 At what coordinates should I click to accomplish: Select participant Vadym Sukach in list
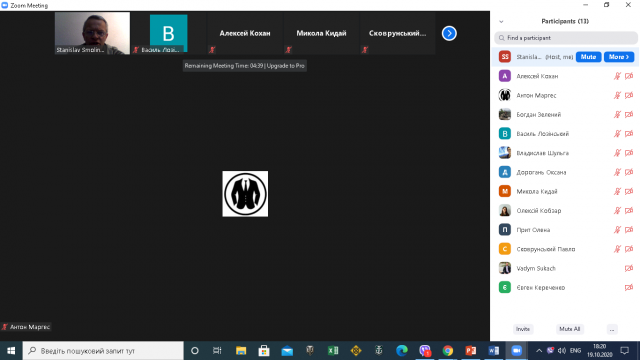[565, 268]
